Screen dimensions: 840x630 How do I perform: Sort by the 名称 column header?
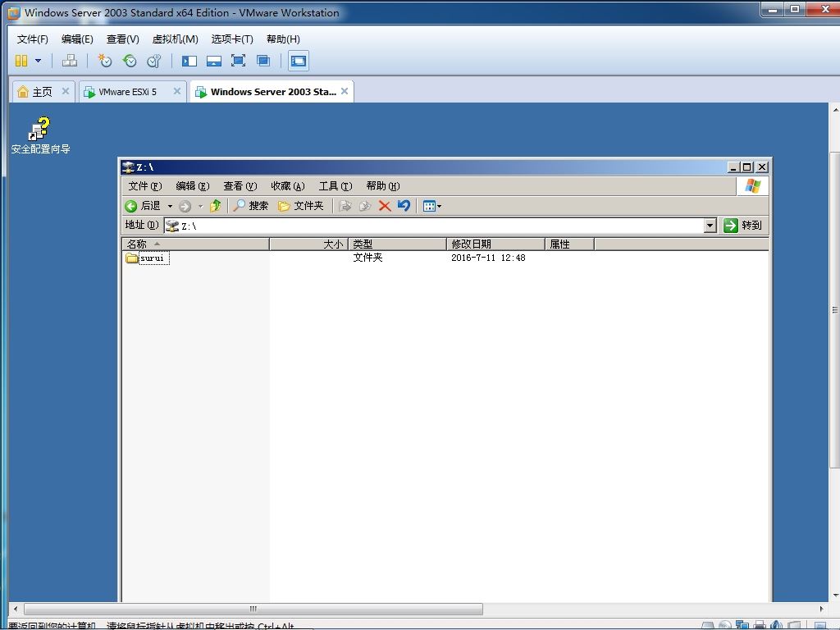pos(195,244)
